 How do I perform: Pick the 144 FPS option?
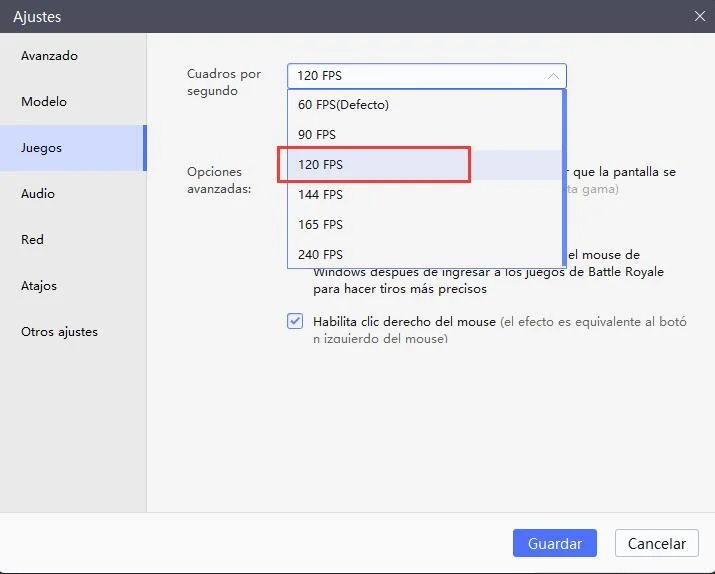click(x=425, y=195)
